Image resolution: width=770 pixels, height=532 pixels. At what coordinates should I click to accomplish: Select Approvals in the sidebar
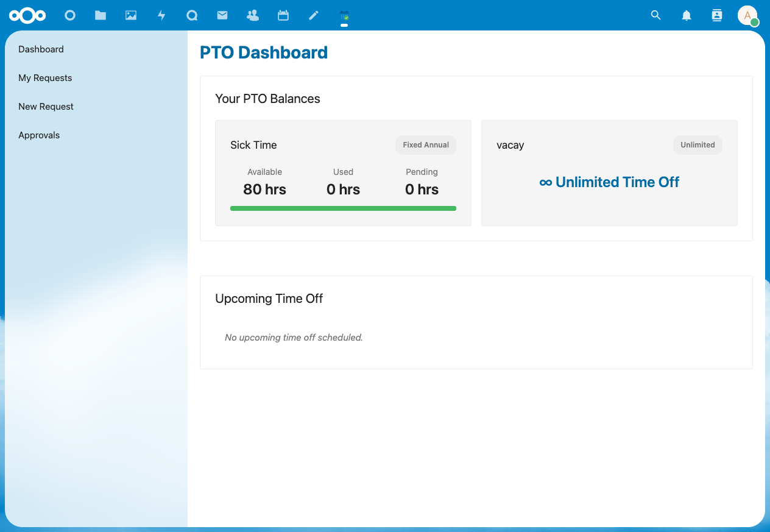point(39,135)
